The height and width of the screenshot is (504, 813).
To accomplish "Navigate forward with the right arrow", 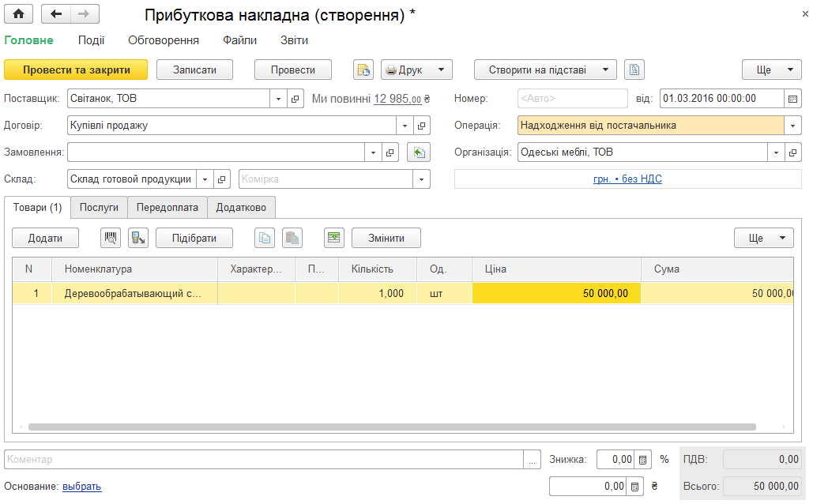I will click(85, 14).
